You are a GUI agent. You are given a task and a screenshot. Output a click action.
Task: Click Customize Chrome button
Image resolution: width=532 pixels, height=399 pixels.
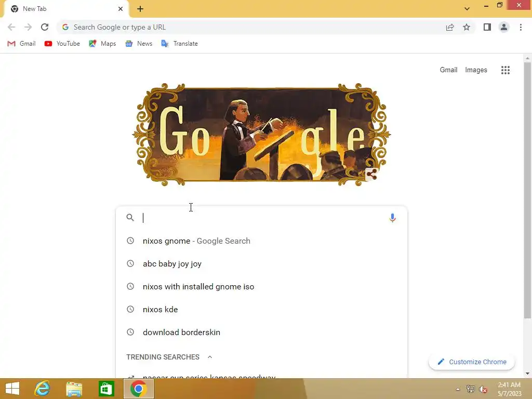click(472, 362)
